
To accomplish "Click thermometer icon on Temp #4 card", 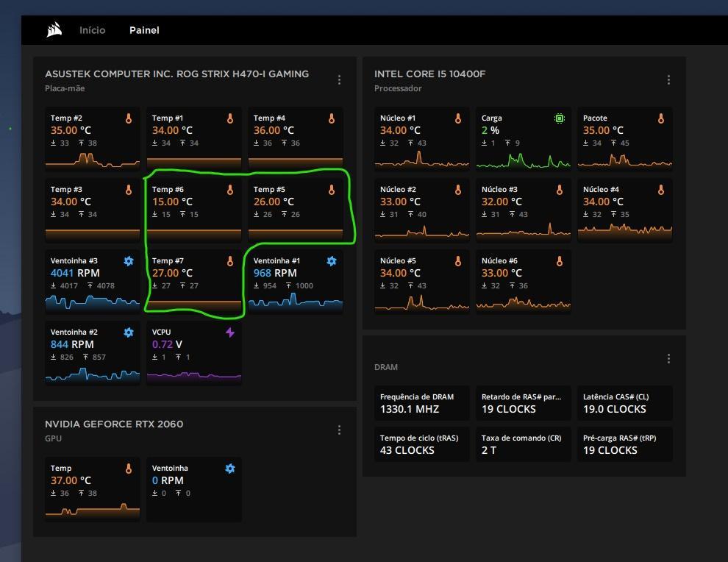I will click(332, 118).
